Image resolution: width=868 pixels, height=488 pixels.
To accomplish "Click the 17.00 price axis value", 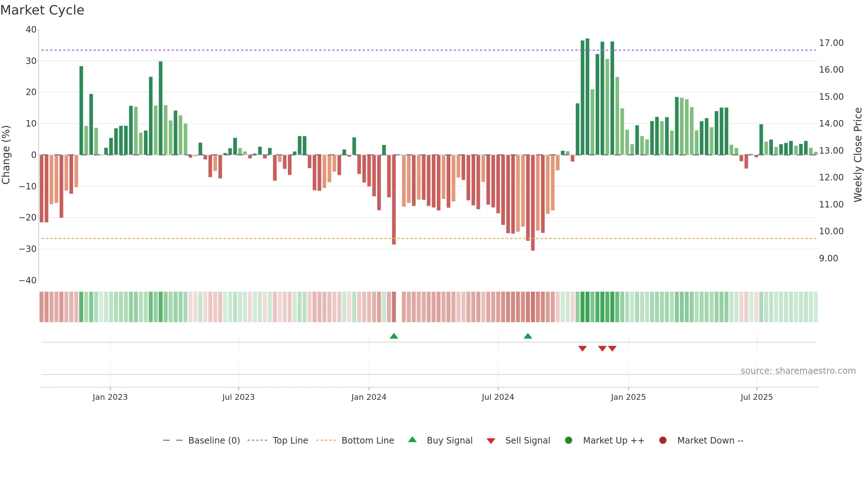I will (x=831, y=43).
